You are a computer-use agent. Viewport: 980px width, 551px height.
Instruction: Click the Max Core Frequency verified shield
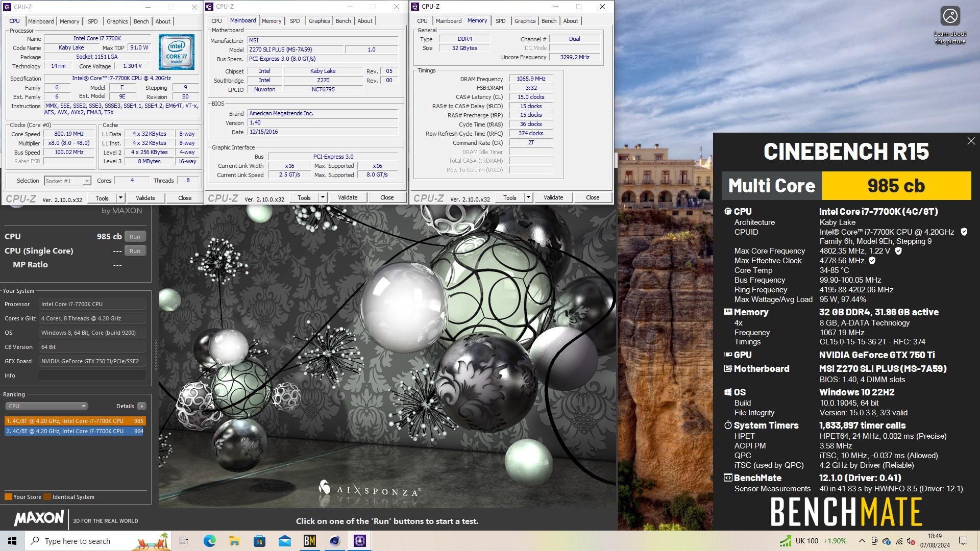point(898,251)
